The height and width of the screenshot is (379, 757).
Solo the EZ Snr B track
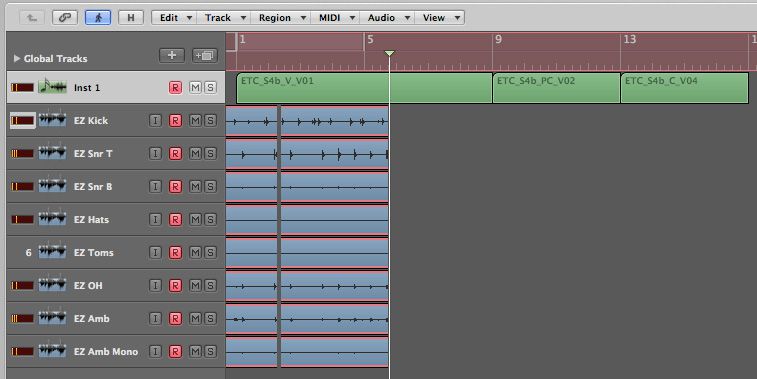(x=210, y=186)
